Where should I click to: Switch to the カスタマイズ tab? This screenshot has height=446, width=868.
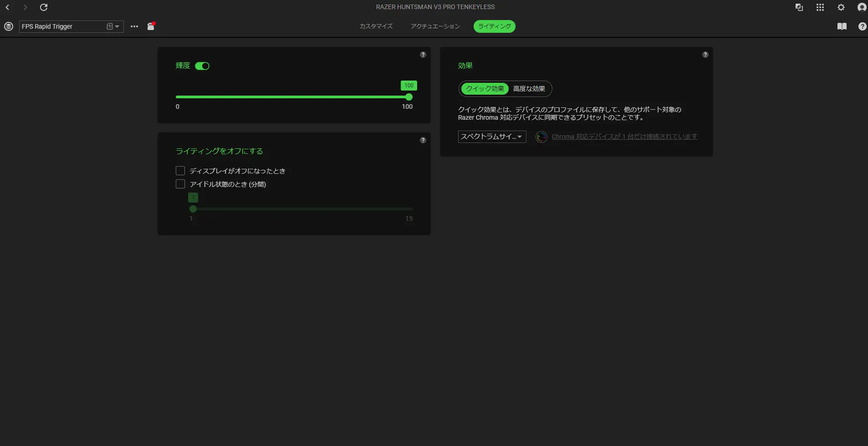[376, 26]
